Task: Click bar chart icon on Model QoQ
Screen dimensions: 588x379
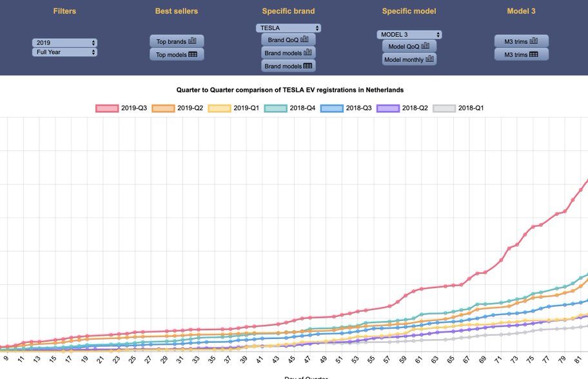Action: click(426, 45)
